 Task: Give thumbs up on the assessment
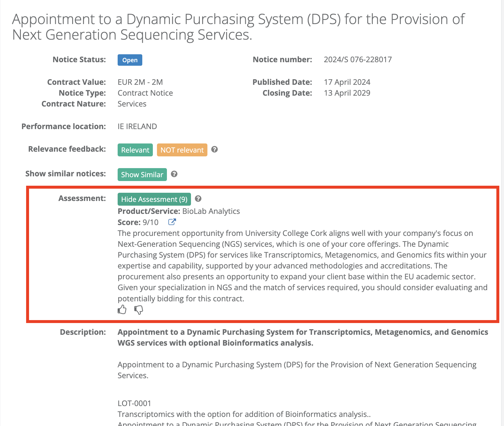(122, 310)
